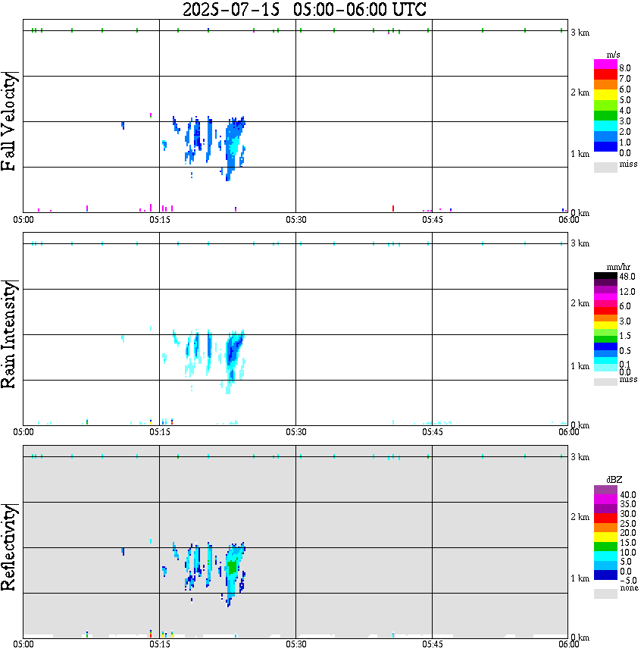This screenshot has width=644, height=658.
Task: Click 05:30 time label under Reflectivity plot
Action: pos(296,644)
